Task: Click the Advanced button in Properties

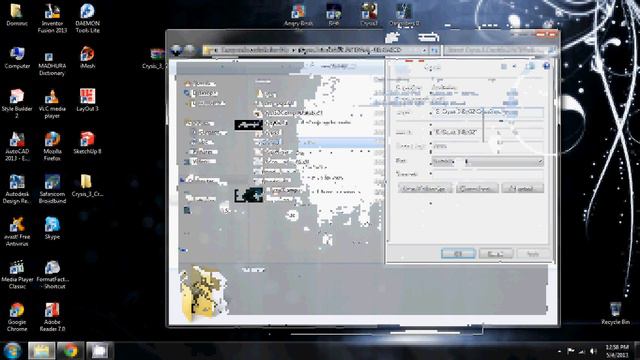Action: pos(522,188)
